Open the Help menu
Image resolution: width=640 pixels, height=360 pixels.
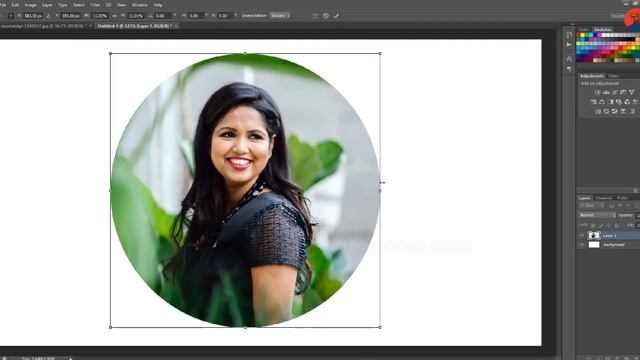(158, 5)
